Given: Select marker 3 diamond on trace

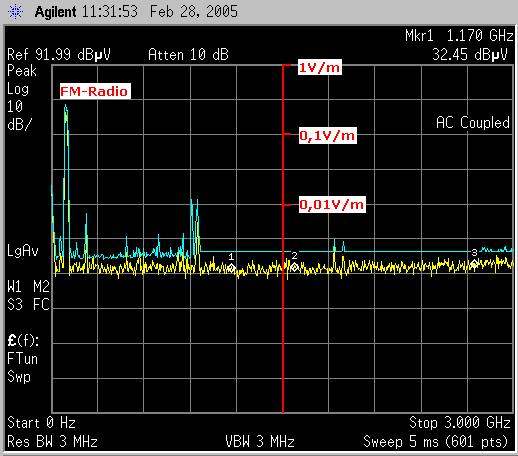Looking at the screenshot, I should [474, 264].
